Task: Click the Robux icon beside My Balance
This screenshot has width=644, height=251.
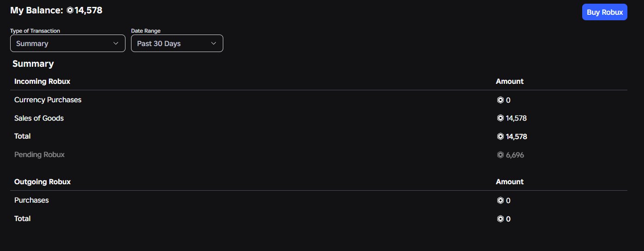Action: click(70, 10)
